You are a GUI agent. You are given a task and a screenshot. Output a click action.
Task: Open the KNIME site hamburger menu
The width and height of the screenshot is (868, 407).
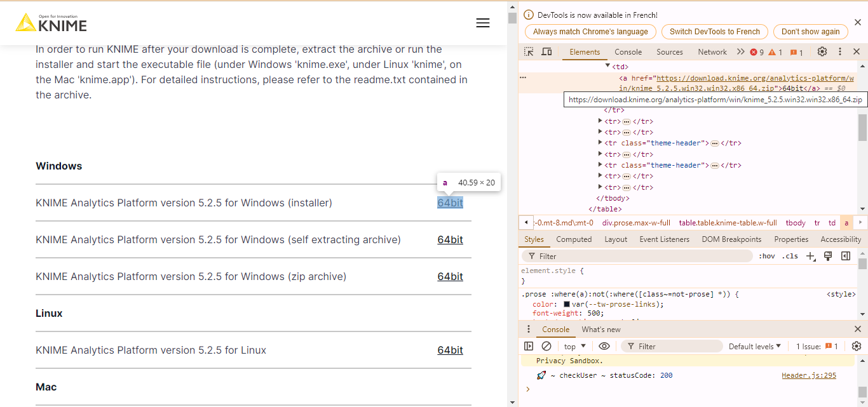[483, 22]
